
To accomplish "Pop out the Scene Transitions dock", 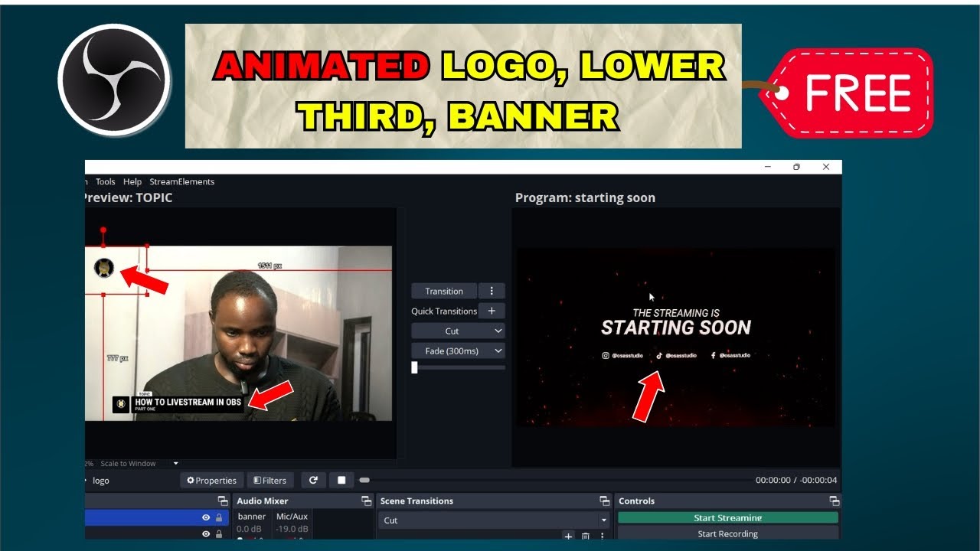I will coord(604,501).
